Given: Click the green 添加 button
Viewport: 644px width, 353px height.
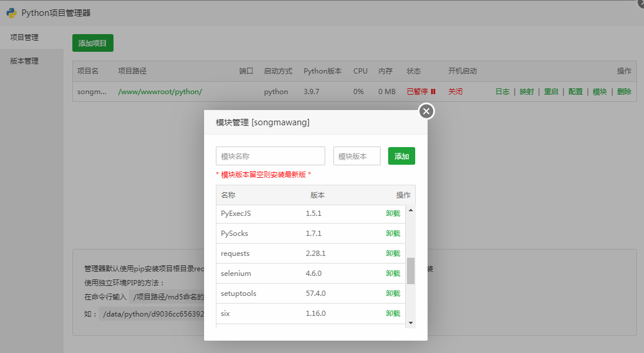Looking at the screenshot, I should pyautogui.click(x=402, y=156).
